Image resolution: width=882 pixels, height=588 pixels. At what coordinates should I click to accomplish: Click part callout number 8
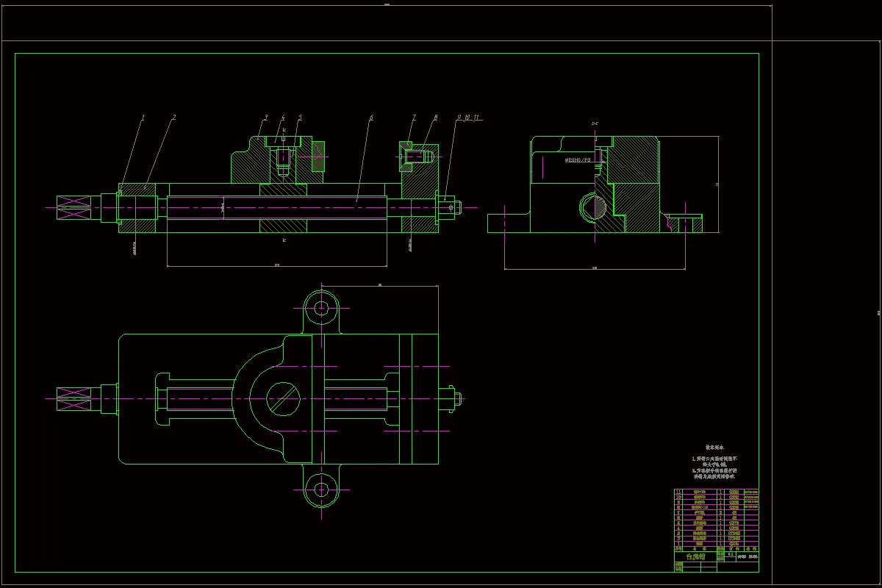coord(435,117)
